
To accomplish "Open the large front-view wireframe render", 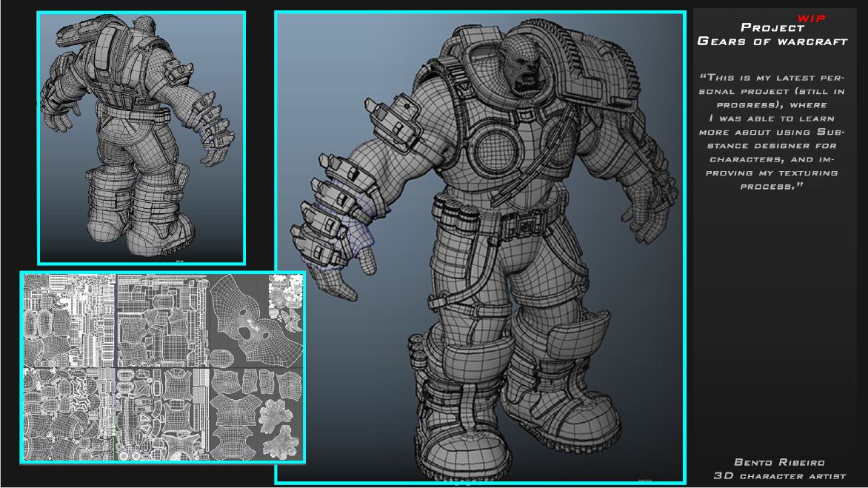I will [481, 247].
